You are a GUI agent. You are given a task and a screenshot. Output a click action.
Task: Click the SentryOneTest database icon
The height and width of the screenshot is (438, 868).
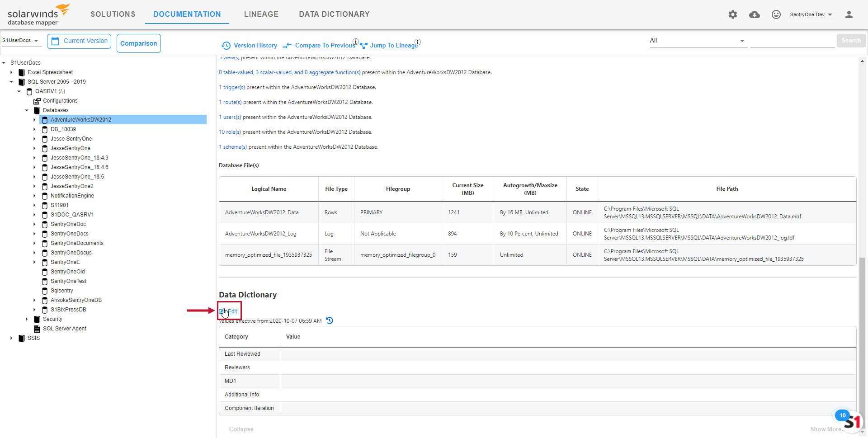click(x=45, y=281)
